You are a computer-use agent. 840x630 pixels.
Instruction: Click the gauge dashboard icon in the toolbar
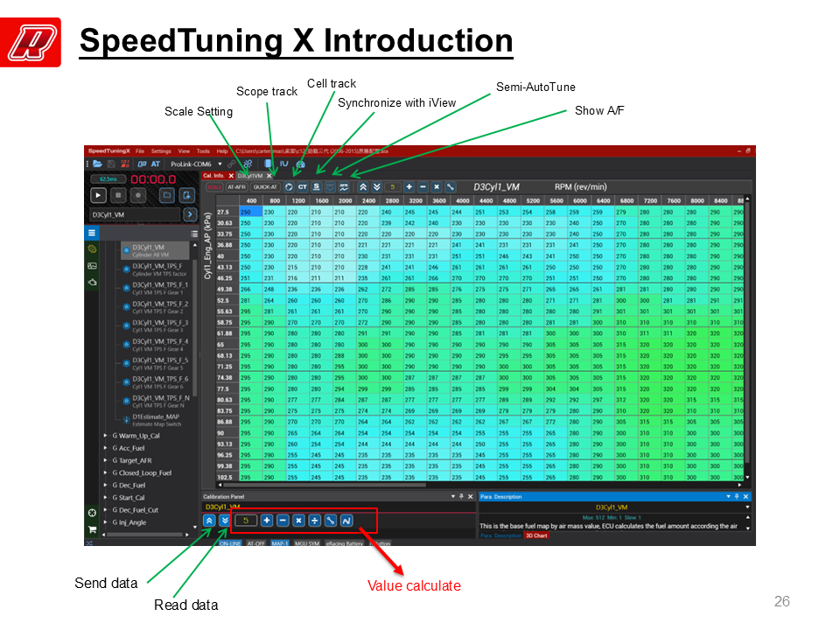[300, 164]
